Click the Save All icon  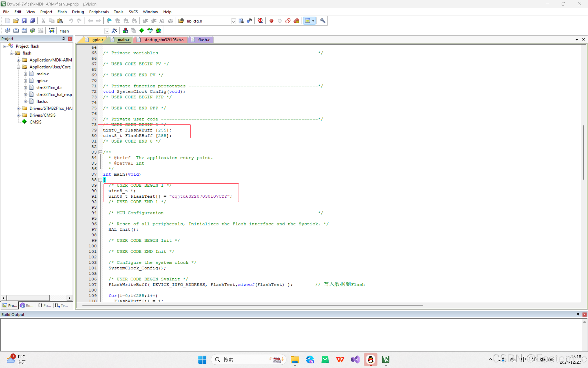coord(32,21)
